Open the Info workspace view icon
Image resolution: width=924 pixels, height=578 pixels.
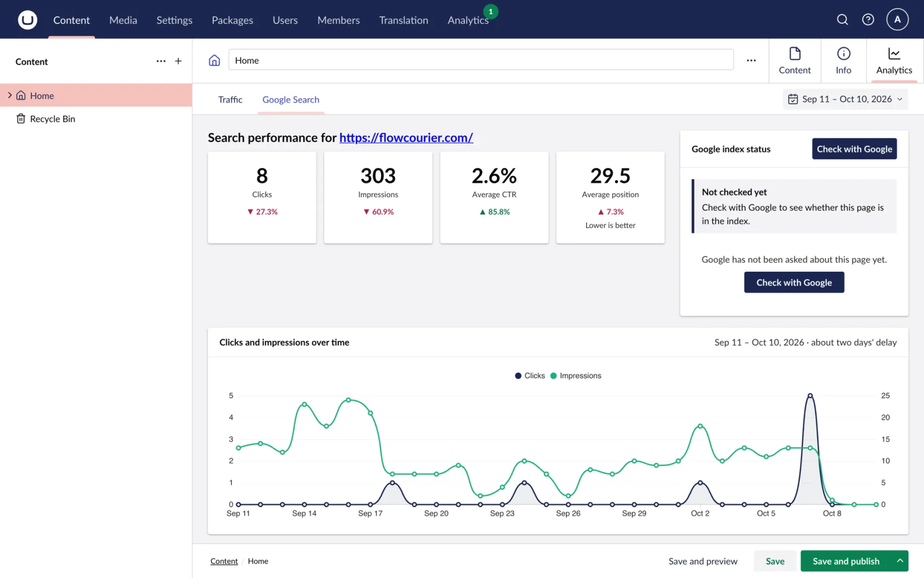(844, 61)
